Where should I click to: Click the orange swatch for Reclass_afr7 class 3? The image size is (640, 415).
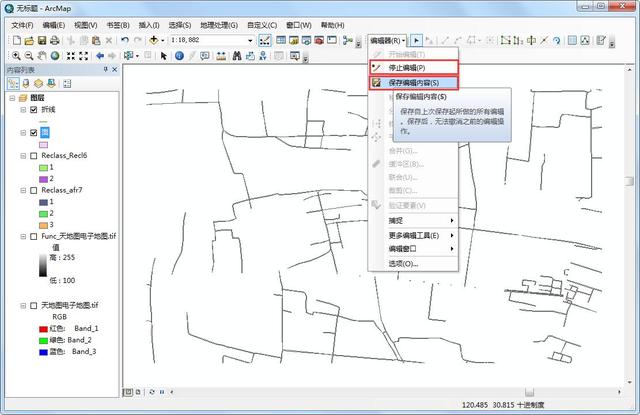coord(43,225)
